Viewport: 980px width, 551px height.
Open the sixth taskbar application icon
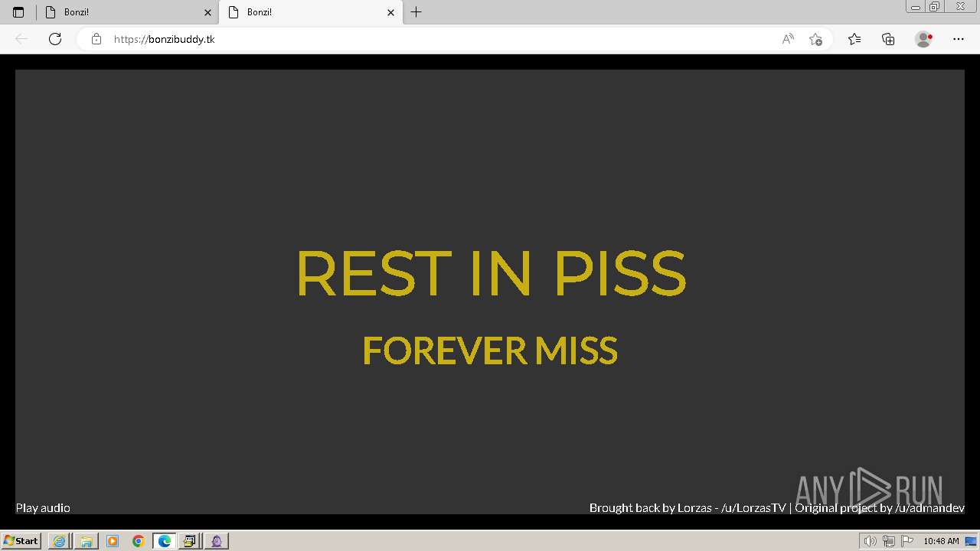pyautogui.click(x=190, y=541)
